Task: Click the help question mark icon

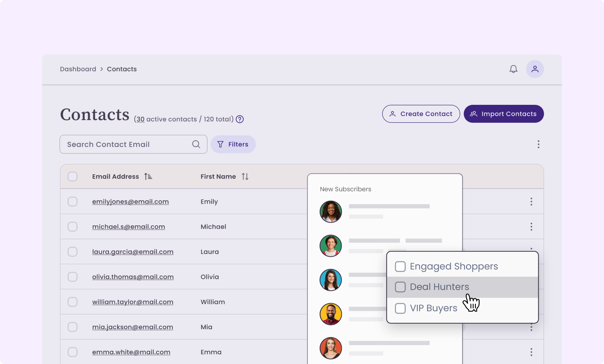Action: 240,119
